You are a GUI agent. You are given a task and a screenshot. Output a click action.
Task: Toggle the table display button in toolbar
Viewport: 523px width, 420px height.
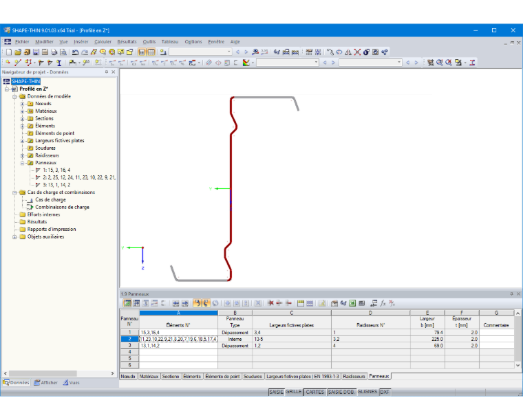[151, 52]
